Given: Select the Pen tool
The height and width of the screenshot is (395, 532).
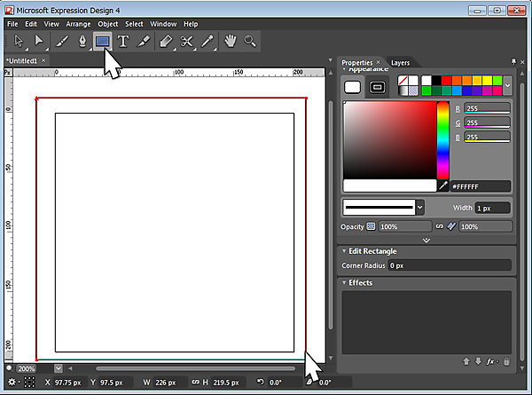Looking at the screenshot, I should pyautogui.click(x=82, y=41).
